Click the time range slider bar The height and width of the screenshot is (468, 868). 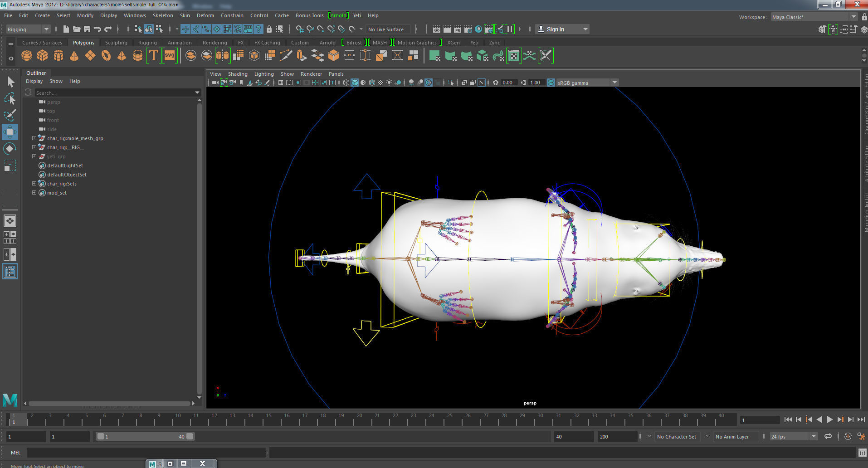pos(145,436)
